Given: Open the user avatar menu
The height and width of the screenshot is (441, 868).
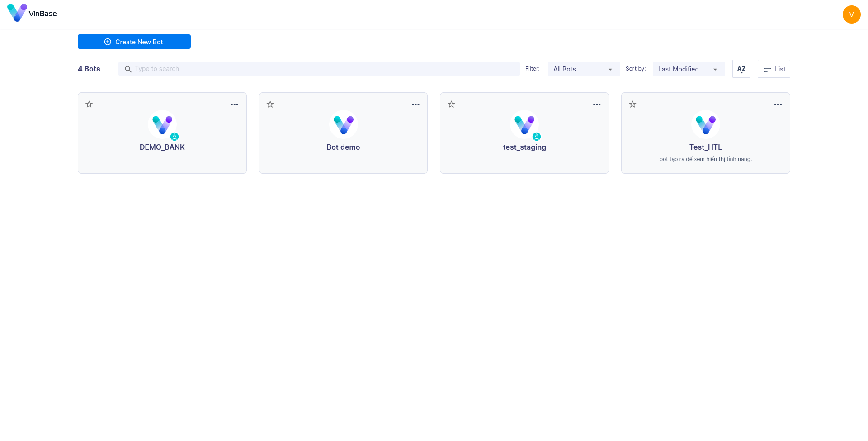Looking at the screenshot, I should (851, 14).
